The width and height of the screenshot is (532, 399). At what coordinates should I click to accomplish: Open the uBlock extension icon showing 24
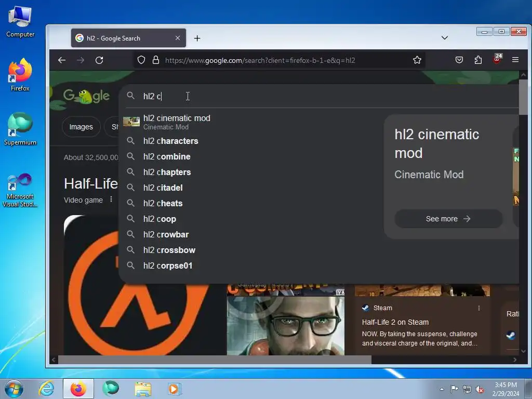coord(497,59)
